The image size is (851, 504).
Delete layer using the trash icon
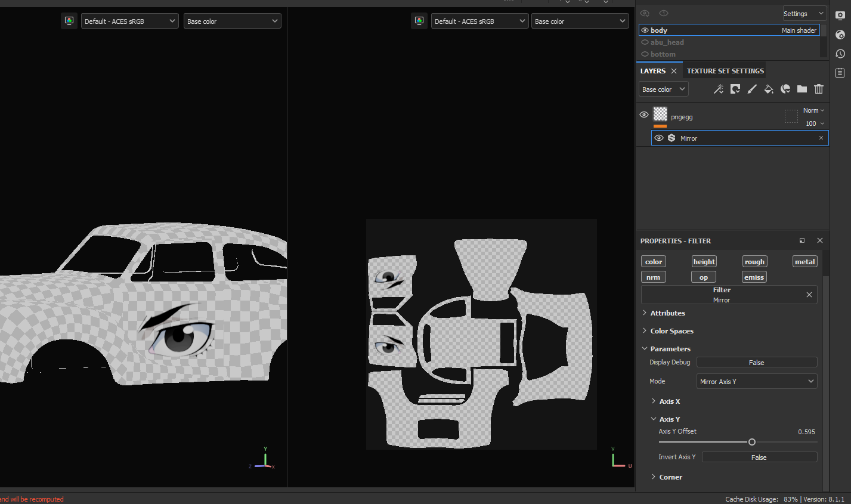(x=819, y=89)
